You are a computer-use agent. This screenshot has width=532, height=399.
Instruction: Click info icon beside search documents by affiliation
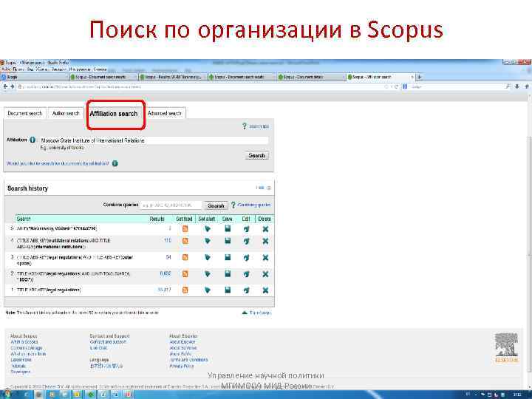[x=115, y=163]
